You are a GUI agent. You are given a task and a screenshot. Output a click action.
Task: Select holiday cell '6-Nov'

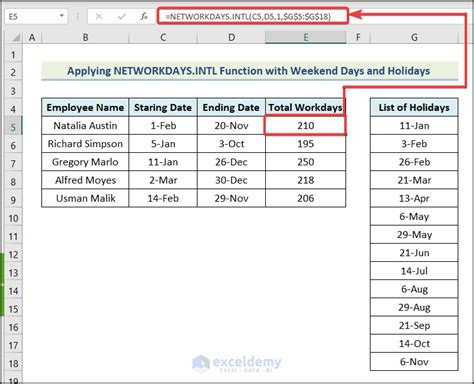(414, 362)
